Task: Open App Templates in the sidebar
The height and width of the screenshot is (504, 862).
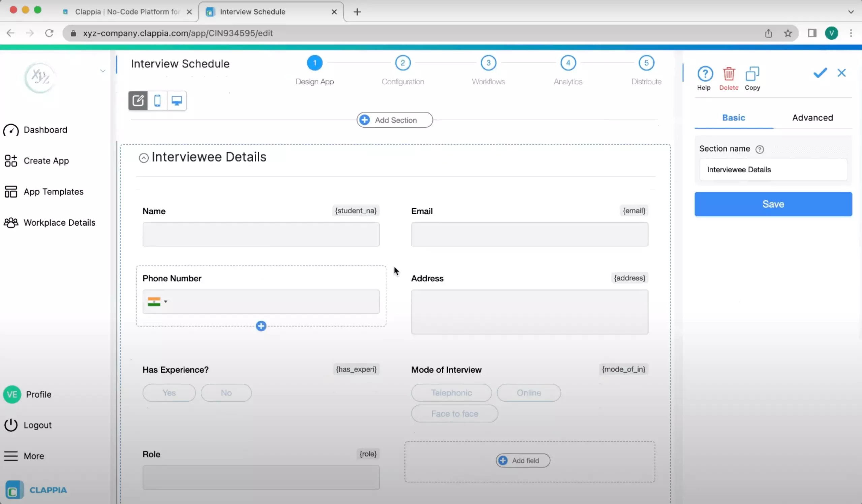Action: click(53, 191)
